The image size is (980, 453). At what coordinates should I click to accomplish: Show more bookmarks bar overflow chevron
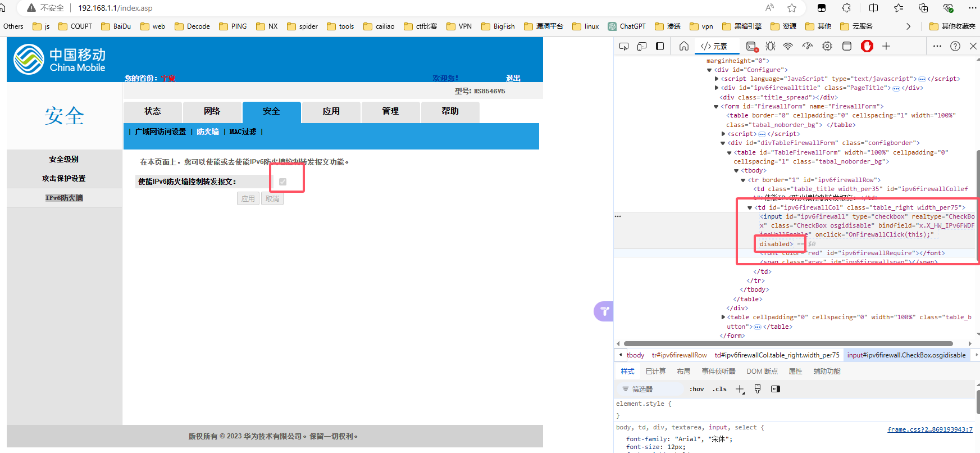point(909,26)
